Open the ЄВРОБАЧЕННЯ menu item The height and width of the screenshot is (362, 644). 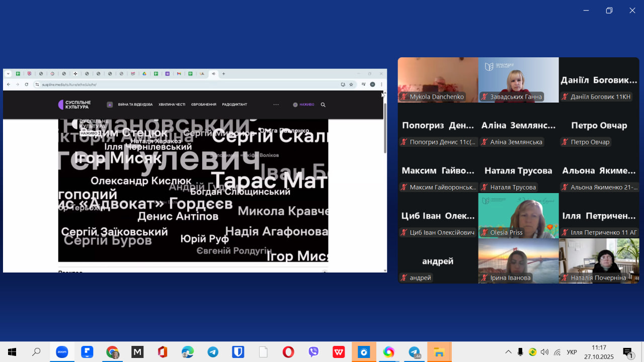204,105
